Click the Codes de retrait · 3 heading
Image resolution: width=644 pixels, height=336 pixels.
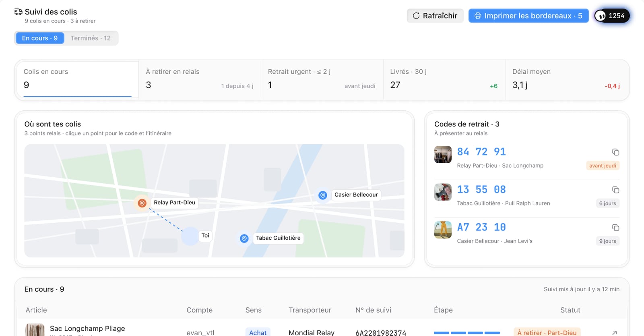click(467, 124)
